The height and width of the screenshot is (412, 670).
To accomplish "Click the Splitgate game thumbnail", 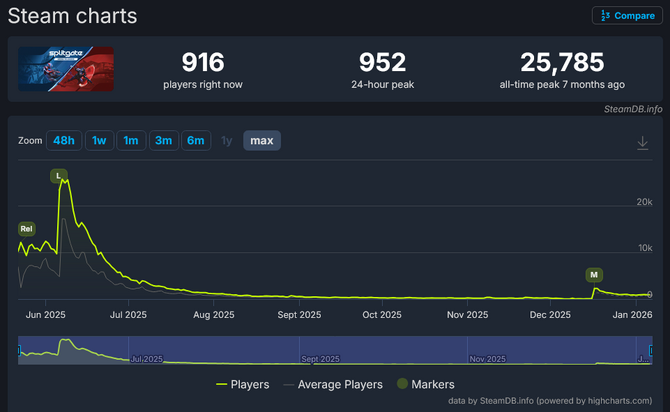I will tap(66, 69).
